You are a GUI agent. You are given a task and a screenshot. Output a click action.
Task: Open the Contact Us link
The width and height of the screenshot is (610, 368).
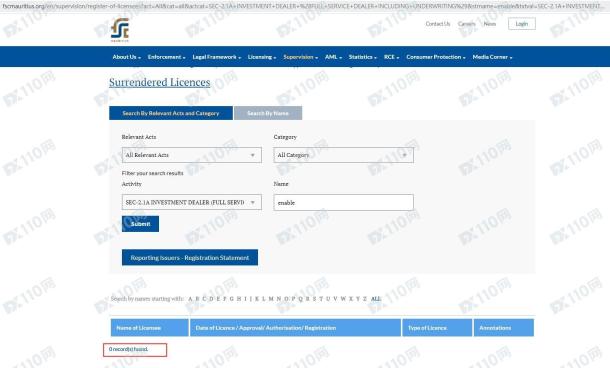coord(438,24)
